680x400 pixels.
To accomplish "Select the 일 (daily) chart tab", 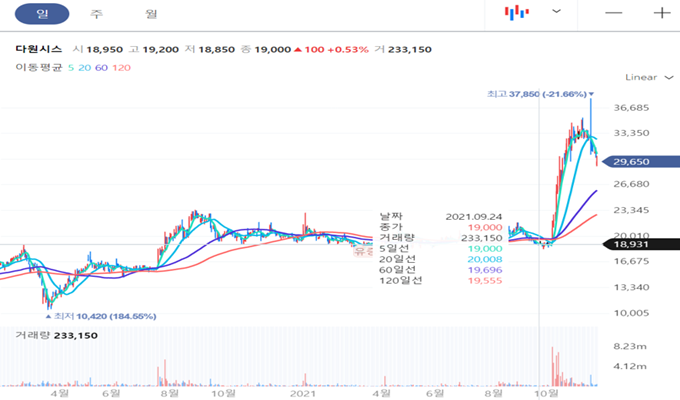I will (42, 14).
